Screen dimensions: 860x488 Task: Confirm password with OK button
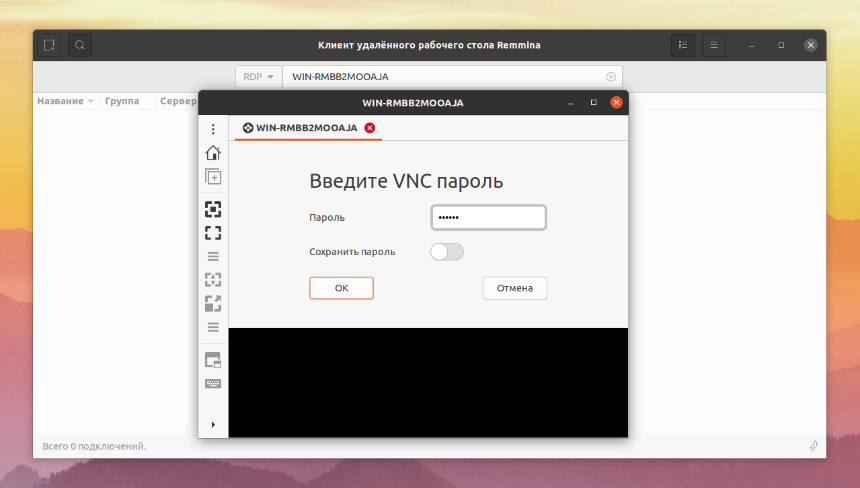coord(341,288)
